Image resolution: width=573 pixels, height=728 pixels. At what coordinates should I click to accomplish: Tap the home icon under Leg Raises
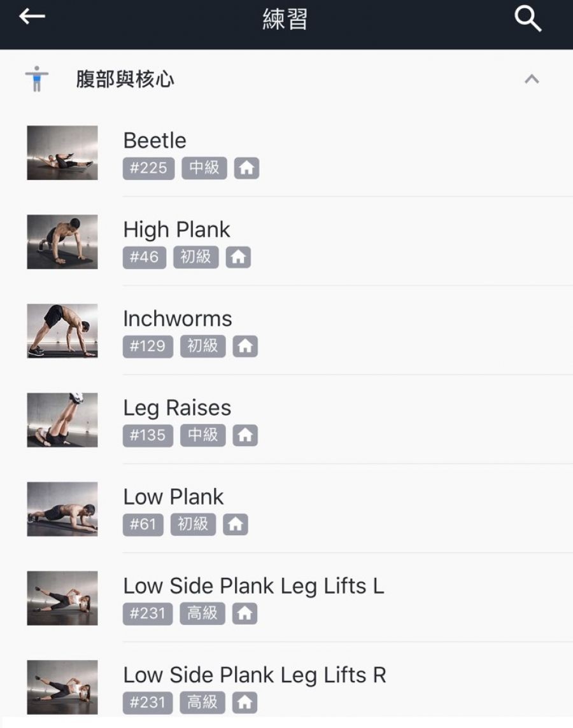tap(245, 435)
